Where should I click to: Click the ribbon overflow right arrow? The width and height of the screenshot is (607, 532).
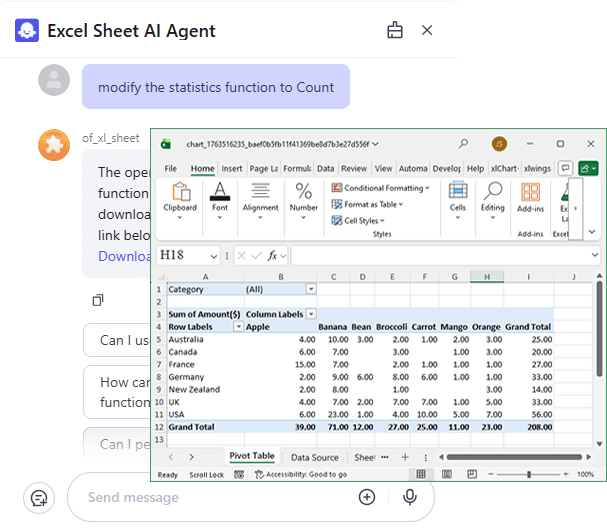click(576, 209)
